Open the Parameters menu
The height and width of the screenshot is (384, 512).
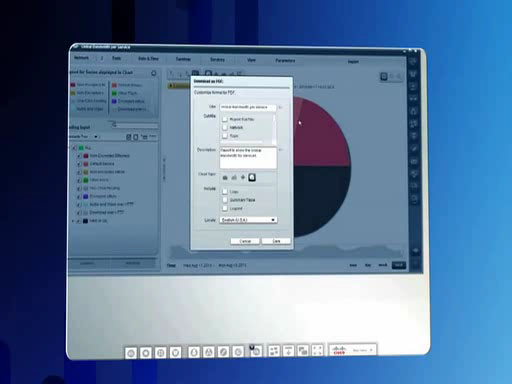tap(285, 61)
